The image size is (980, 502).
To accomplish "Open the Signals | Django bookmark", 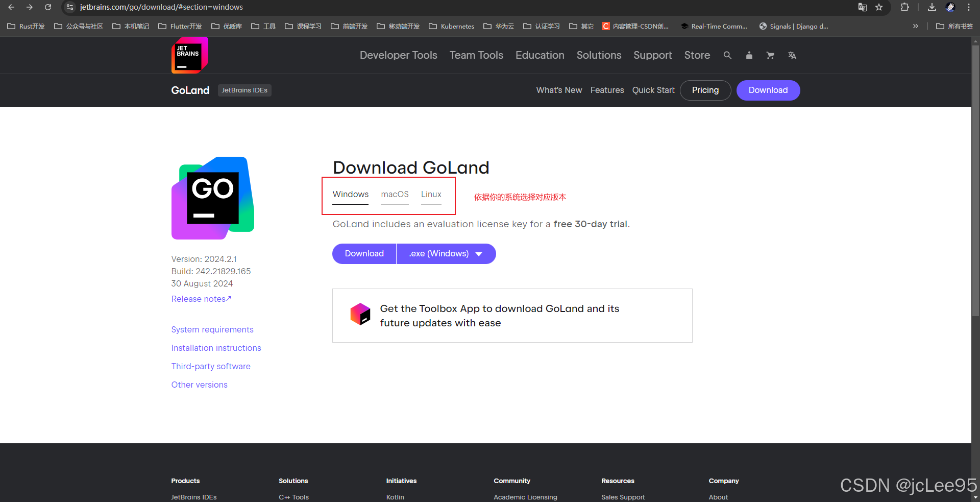I will (x=794, y=26).
